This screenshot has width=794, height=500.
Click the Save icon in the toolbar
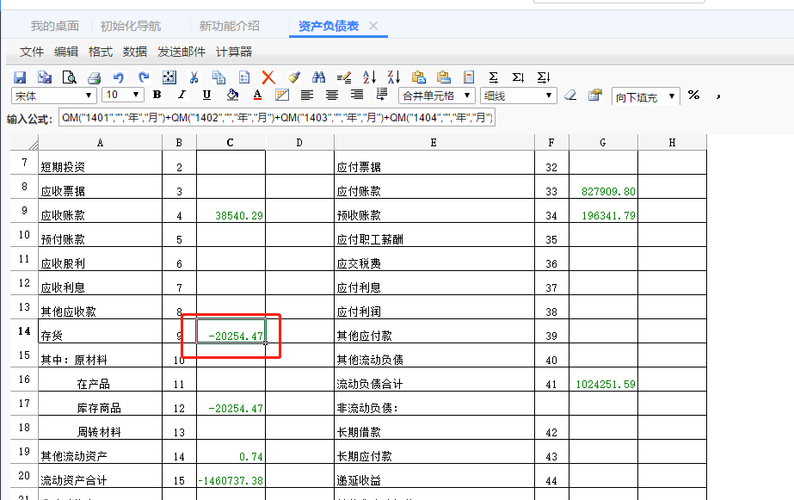point(19,77)
